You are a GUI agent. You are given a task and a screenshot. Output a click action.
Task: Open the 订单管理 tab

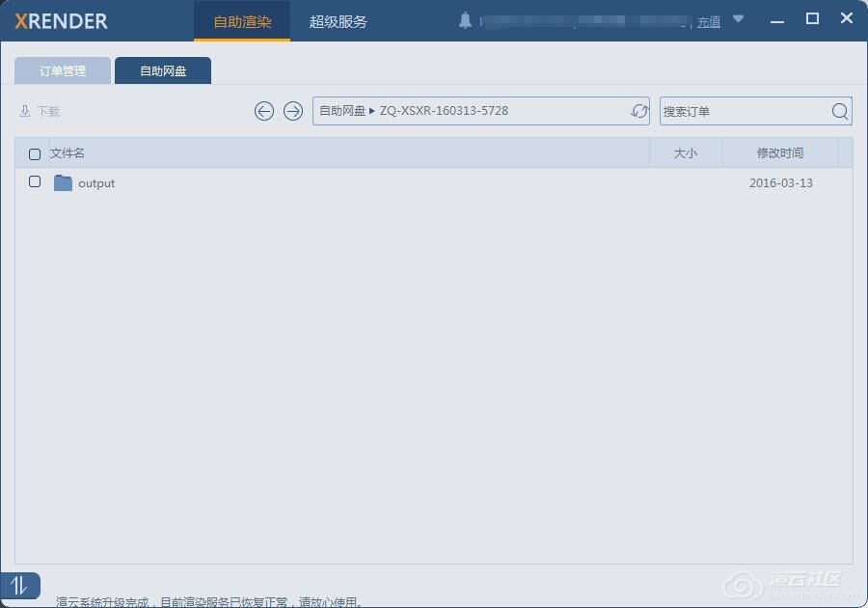(63, 70)
